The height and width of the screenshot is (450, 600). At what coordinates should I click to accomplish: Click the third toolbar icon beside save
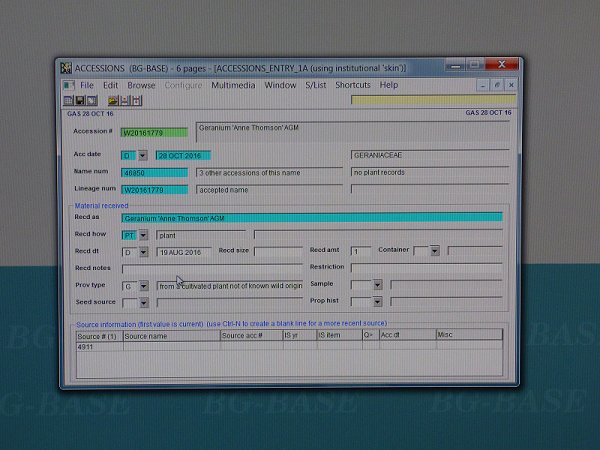[90, 101]
